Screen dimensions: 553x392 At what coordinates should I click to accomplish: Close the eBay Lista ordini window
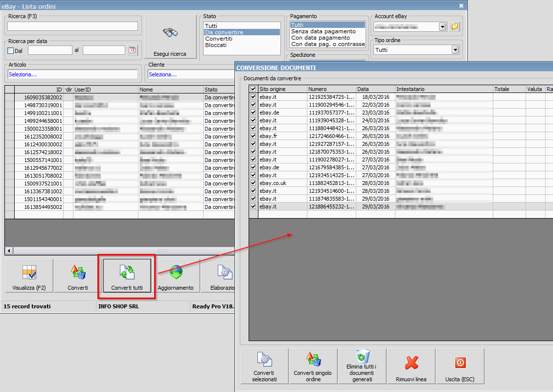coord(461,6)
